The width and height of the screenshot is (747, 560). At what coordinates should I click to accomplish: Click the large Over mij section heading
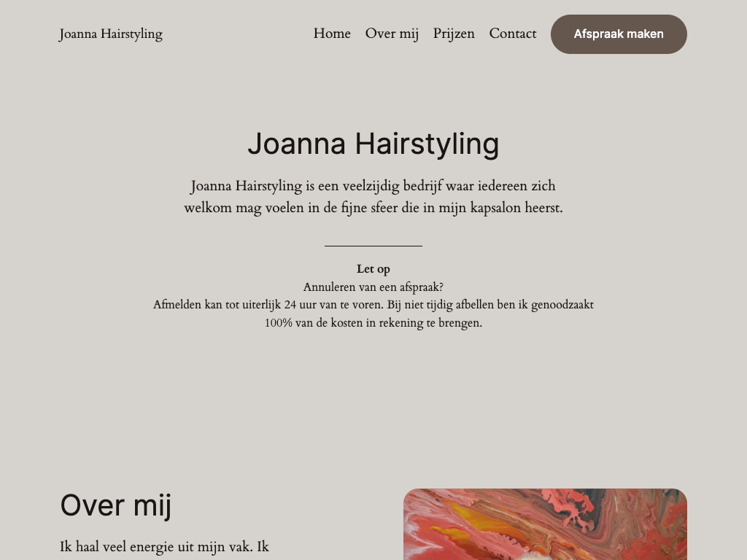tap(116, 505)
